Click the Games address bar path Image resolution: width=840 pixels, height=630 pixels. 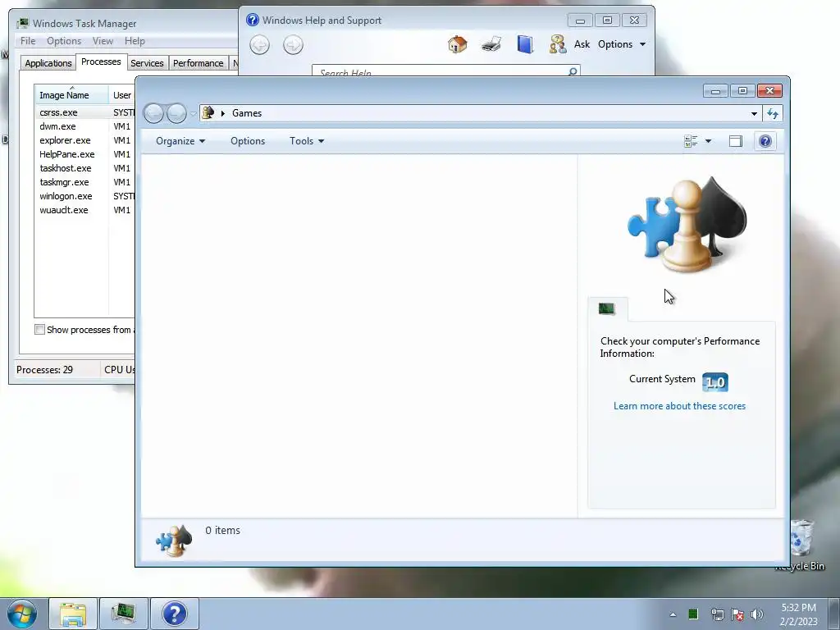247,113
